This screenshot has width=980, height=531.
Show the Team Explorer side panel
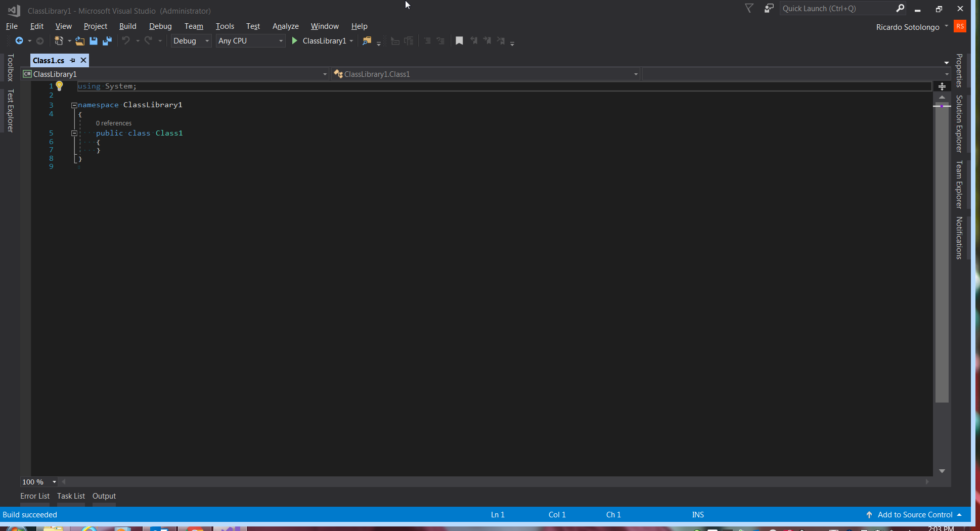tap(959, 185)
